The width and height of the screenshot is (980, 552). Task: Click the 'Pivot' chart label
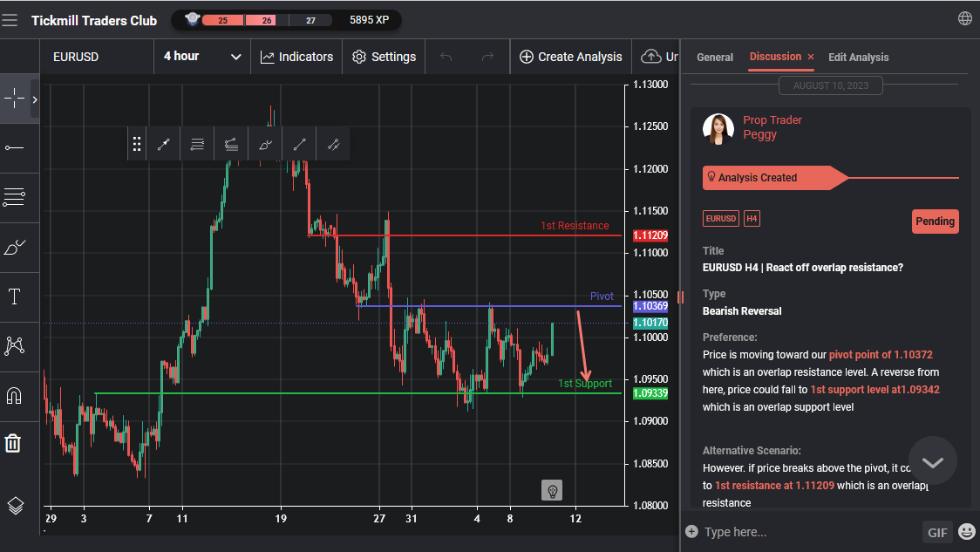click(x=602, y=296)
